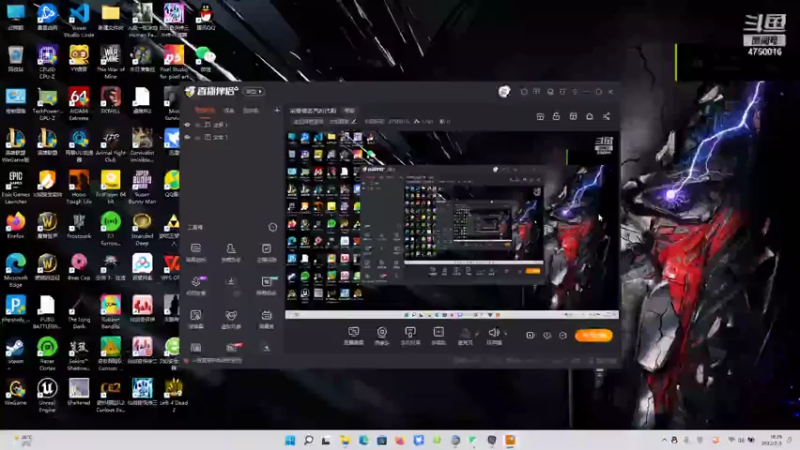This screenshot has width=800, height=450.
Task: Add a new scene with plus button
Action: (x=277, y=110)
